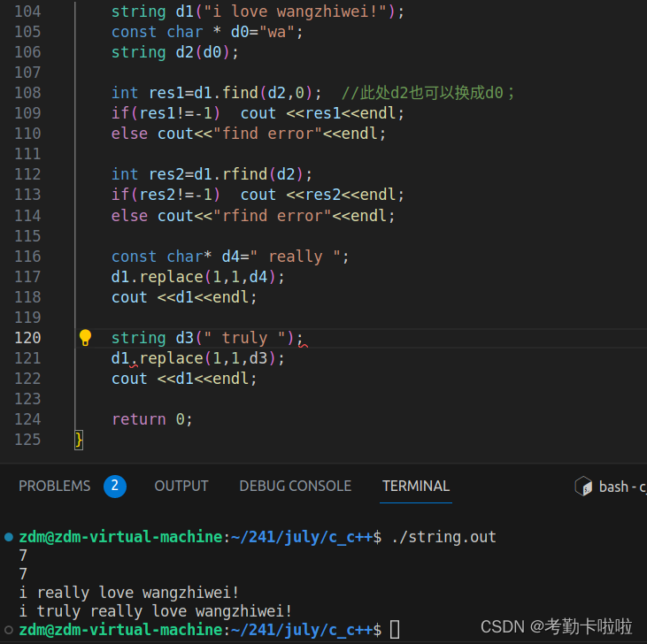Image resolution: width=647 pixels, height=644 pixels.
Task: Click the "find error" string literal
Action: [267, 134]
